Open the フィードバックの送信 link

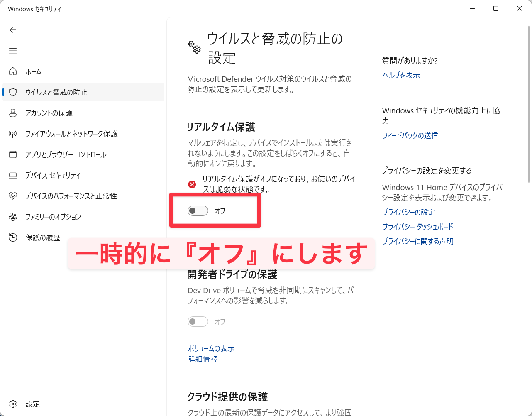coord(410,135)
